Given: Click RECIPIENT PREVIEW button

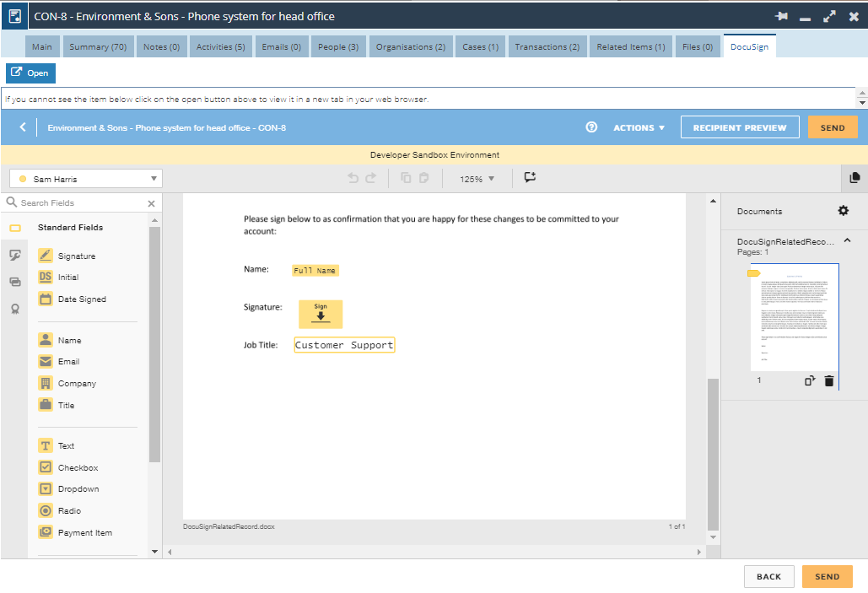Looking at the screenshot, I should [x=740, y=127].
